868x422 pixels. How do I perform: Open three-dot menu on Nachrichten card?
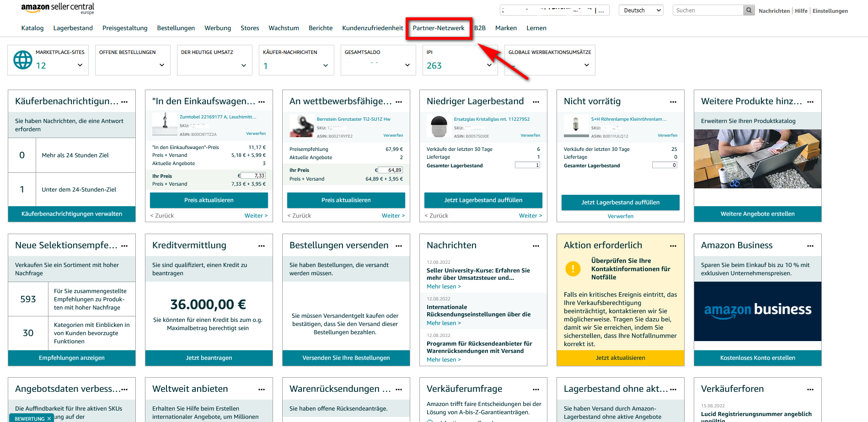tap(536, 246)
